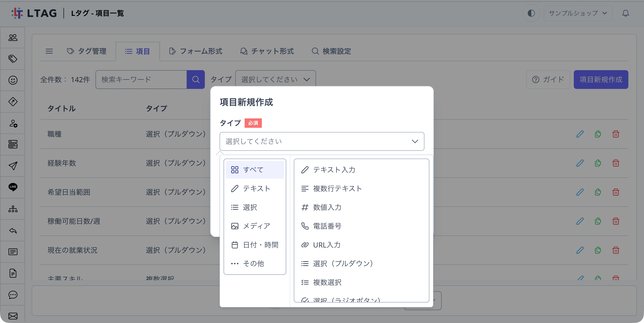Delete the 希望日当範囲 row with trash icon

pos(616,192)
